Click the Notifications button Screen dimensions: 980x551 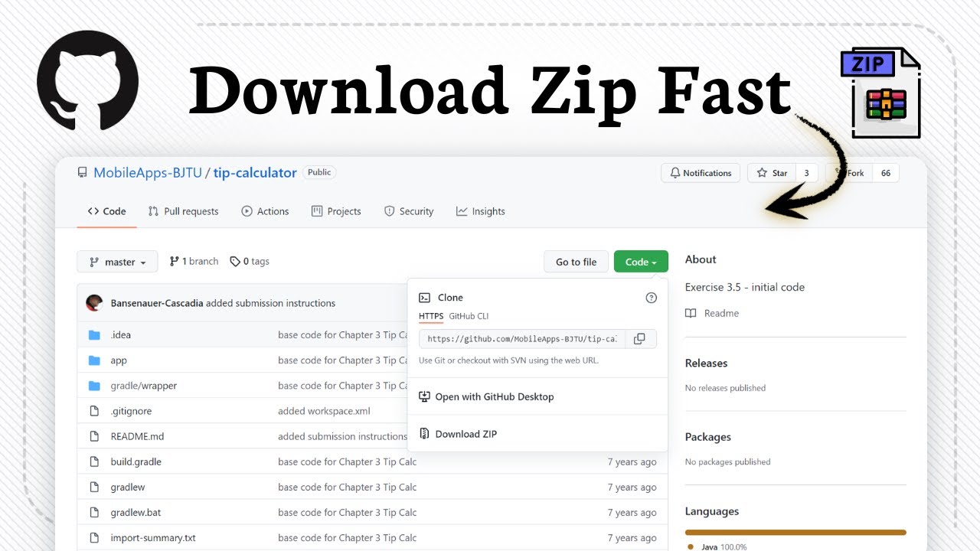click(x=701, y=173)
